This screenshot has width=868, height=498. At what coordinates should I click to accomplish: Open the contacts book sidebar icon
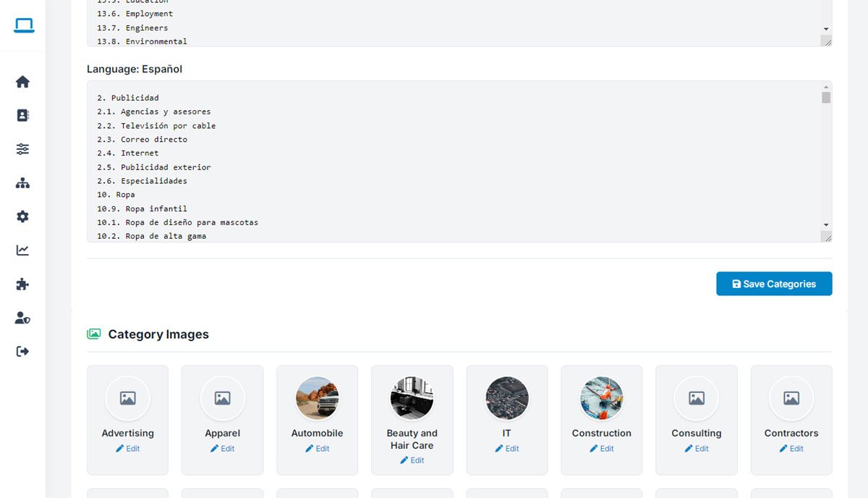coord(23,115)
